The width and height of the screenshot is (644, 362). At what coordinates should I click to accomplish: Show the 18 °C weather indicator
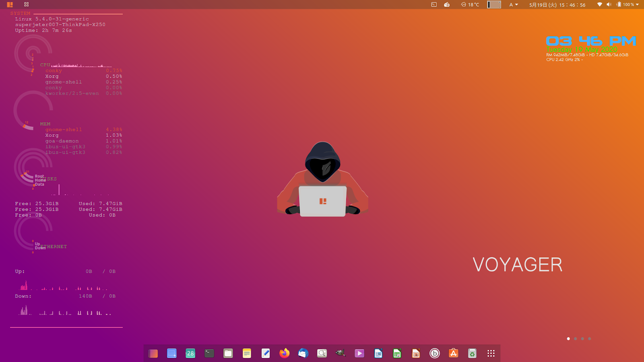tap(470, 4)
